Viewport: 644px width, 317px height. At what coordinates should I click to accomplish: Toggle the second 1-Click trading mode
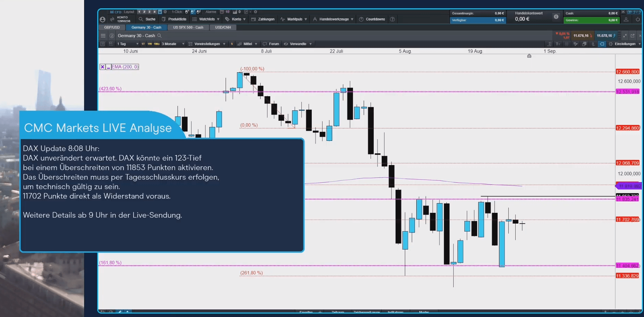(193, 12)
